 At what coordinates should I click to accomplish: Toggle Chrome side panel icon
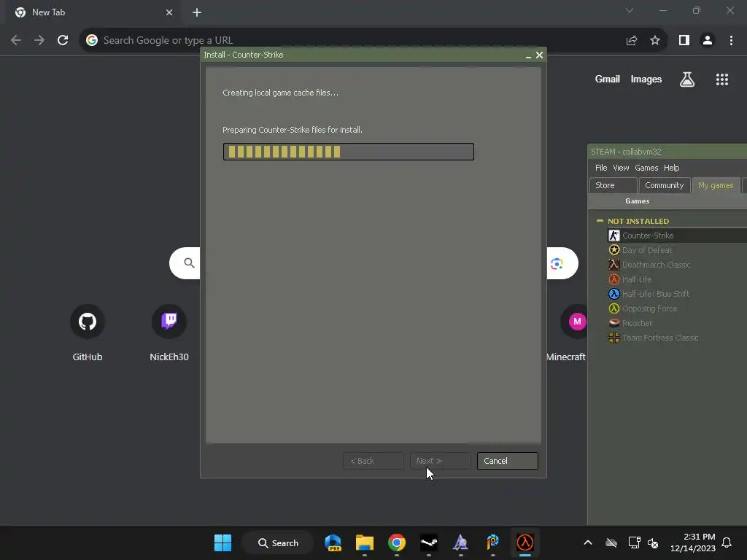click(x=684, y=41)
